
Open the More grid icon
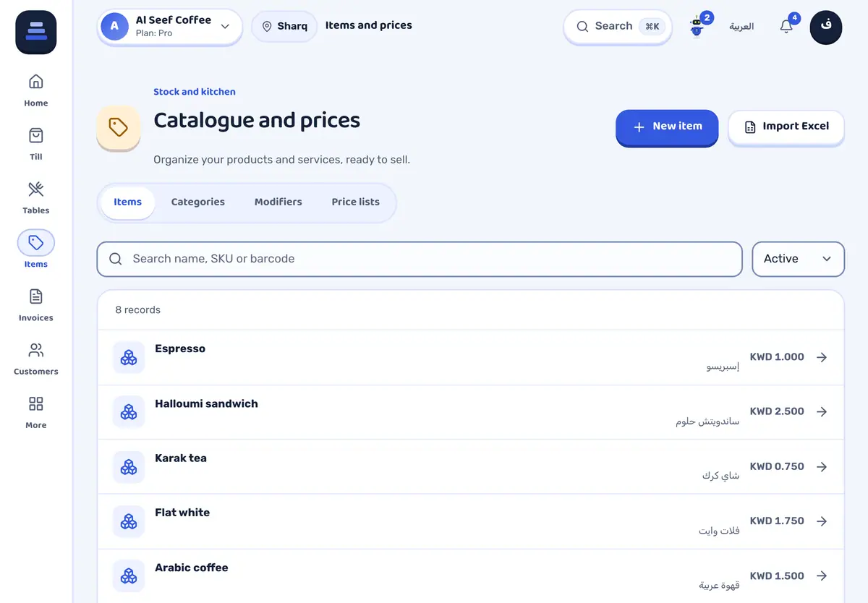(x=35, y=403)
